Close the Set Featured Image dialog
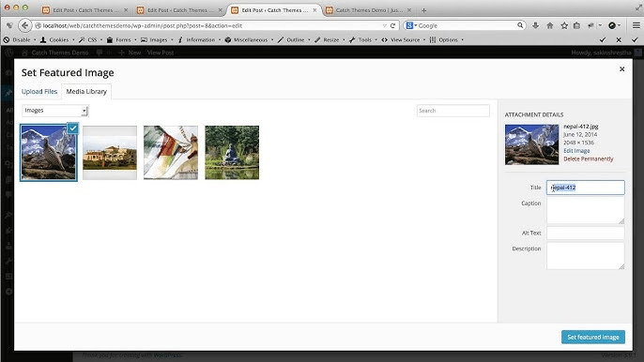Image resolution: width=644 pixels, height=362 pixels. pos(621,69)
